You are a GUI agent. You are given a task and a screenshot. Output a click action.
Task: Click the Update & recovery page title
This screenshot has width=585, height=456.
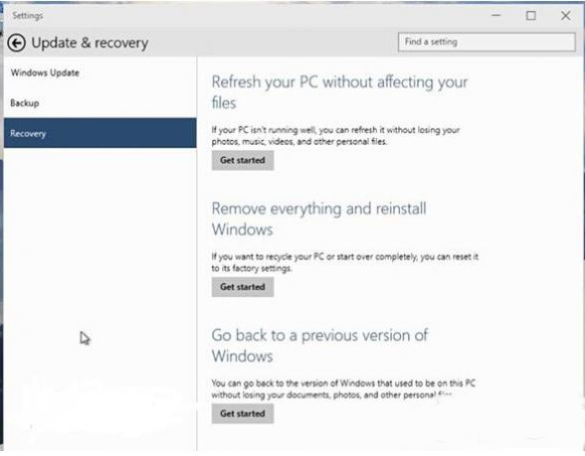[90, 43]
